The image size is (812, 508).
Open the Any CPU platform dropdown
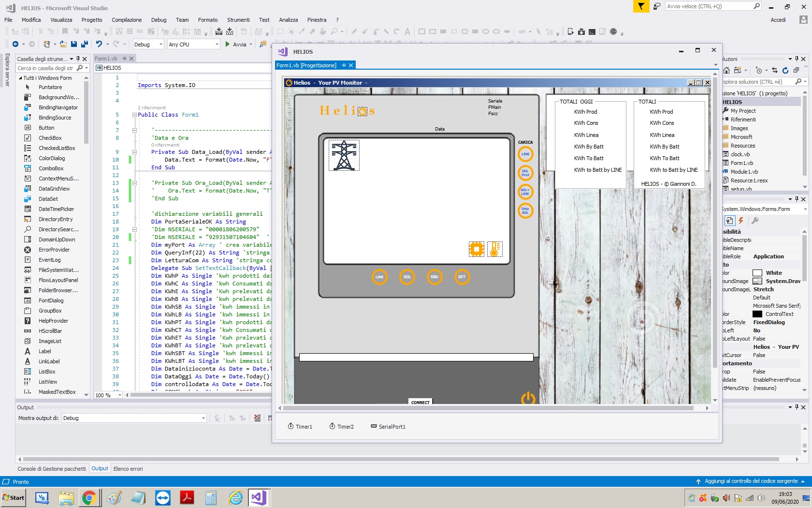pyautogui.click(x=216, y=45)
